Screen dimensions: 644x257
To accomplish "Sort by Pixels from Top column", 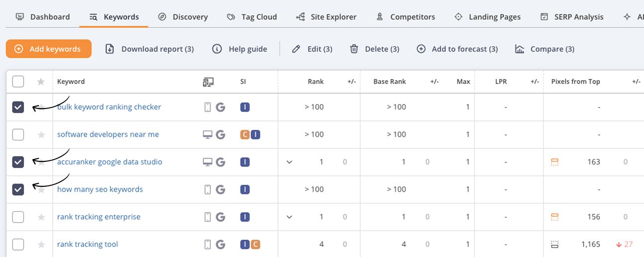I will coord(575,82).
